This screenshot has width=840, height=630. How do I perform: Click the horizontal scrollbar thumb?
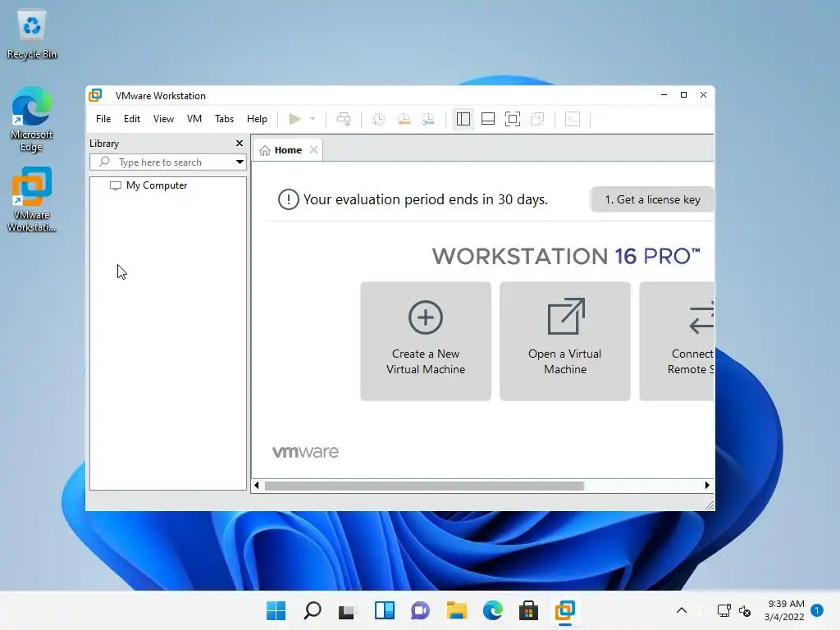(424, 486)
